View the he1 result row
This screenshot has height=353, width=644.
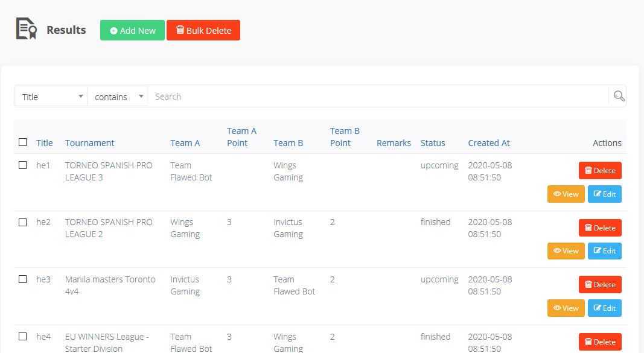coord(566,194)
